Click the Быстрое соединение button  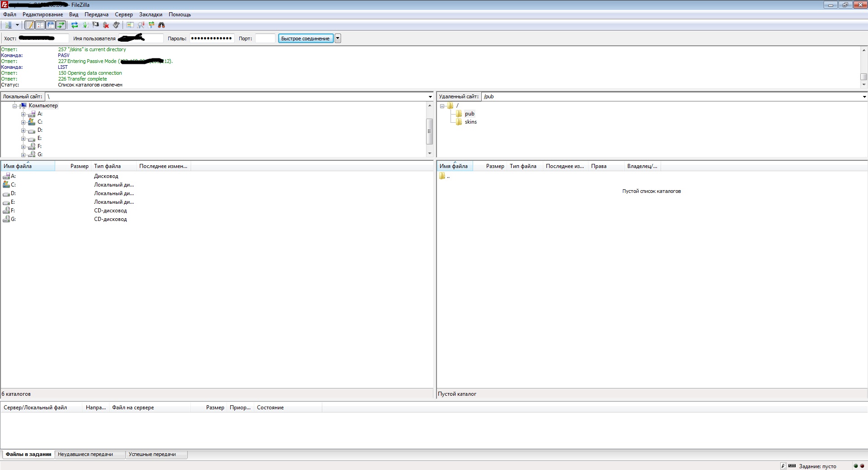305,38
